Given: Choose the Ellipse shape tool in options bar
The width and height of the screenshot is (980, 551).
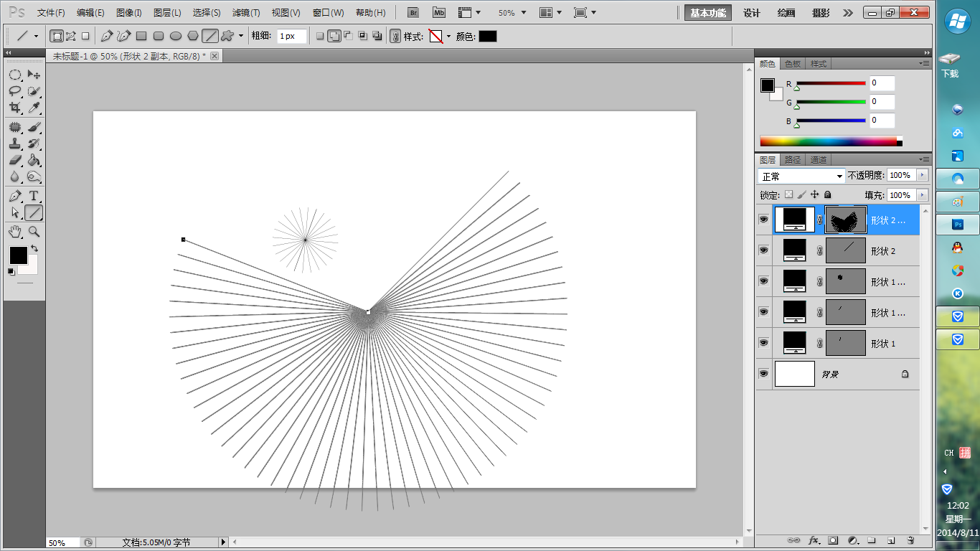Looking at the screenshot, I should 175,36.
